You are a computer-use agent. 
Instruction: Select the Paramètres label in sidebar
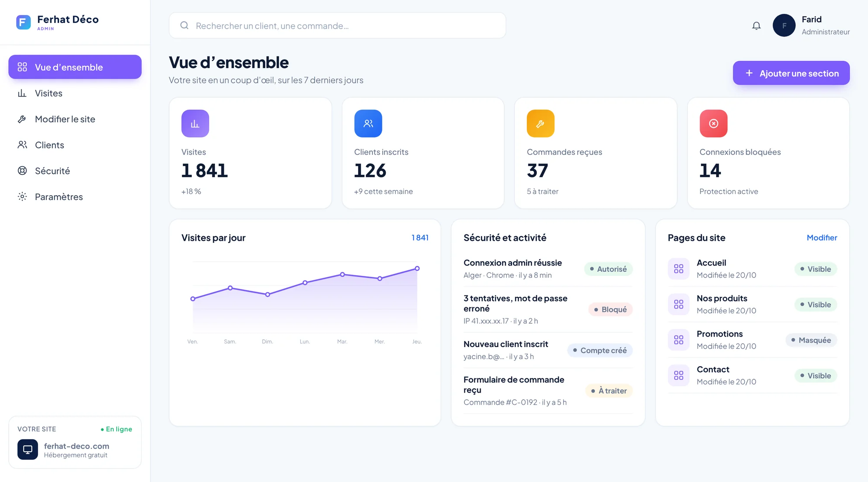59,197
